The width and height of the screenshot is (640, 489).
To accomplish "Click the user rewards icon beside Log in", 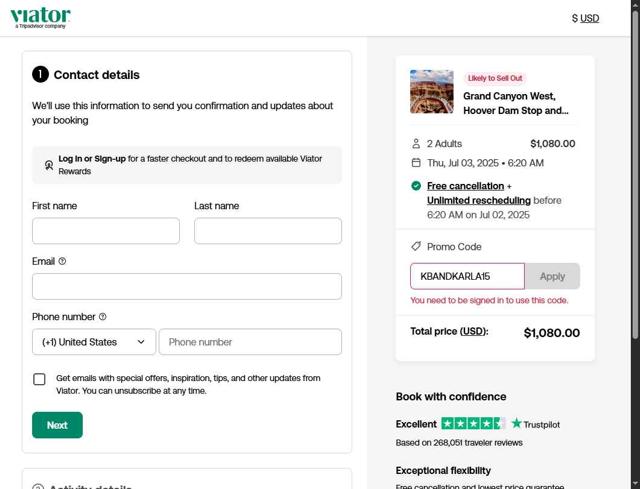I will [x=48, y=165].
